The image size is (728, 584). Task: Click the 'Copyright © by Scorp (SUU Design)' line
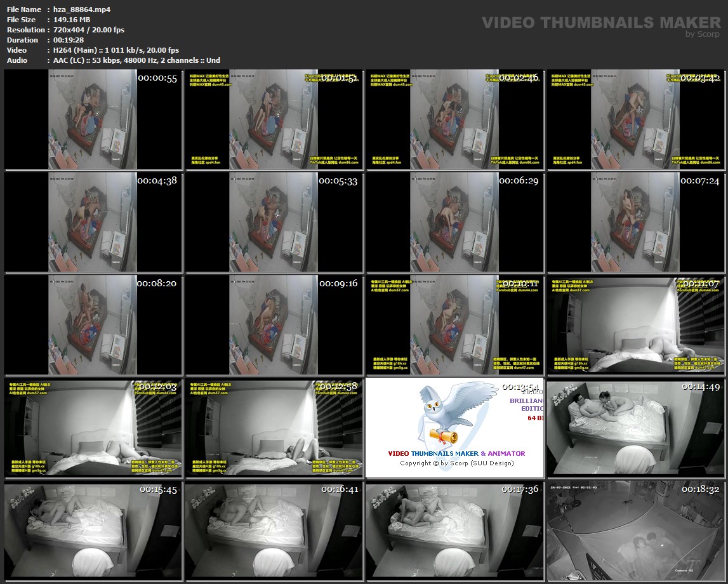(456, 463)
